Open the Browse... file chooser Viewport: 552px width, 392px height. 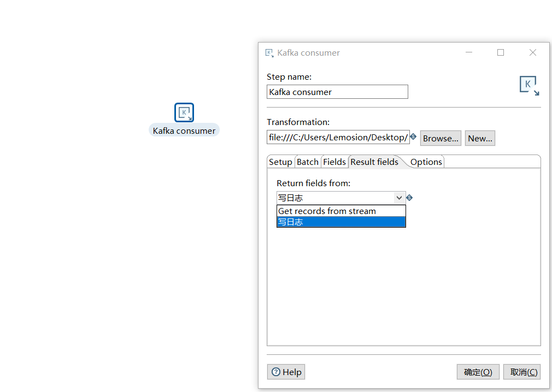click(x=441, y=138)
